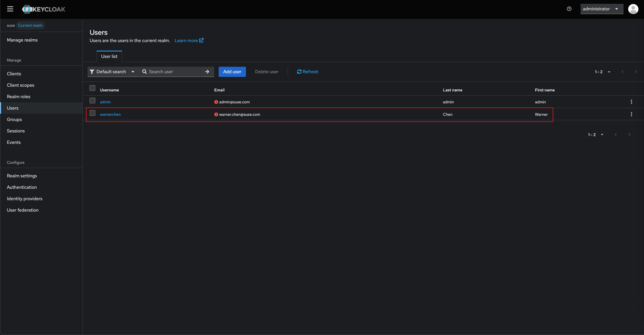Expand the top 1-2 pagination dropdown

coord(602,72)
